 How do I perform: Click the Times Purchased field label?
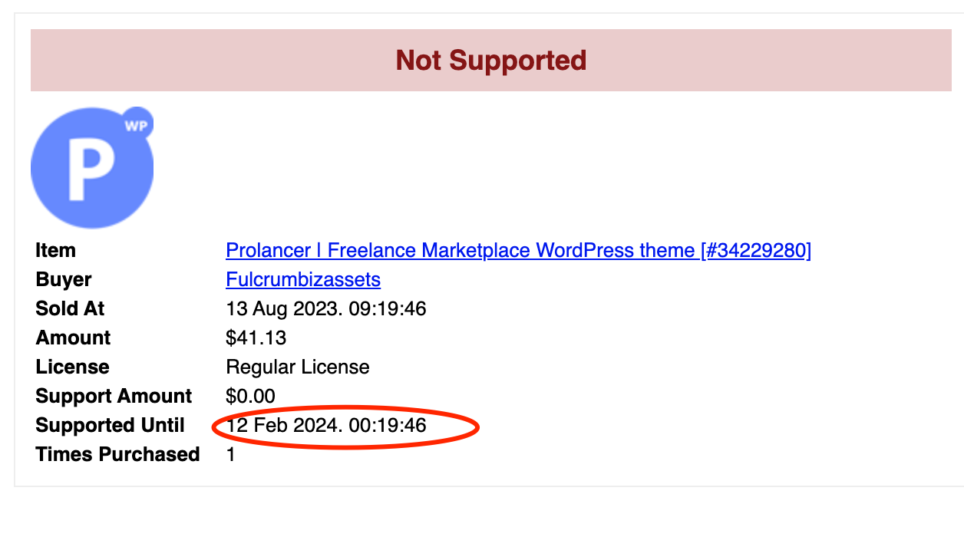pyautogui.click(x=117, y=454)
